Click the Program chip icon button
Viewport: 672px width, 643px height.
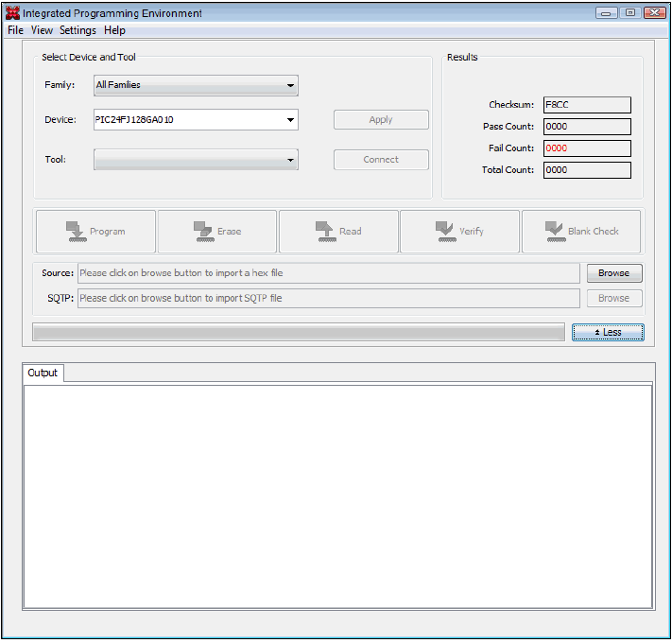95,232
